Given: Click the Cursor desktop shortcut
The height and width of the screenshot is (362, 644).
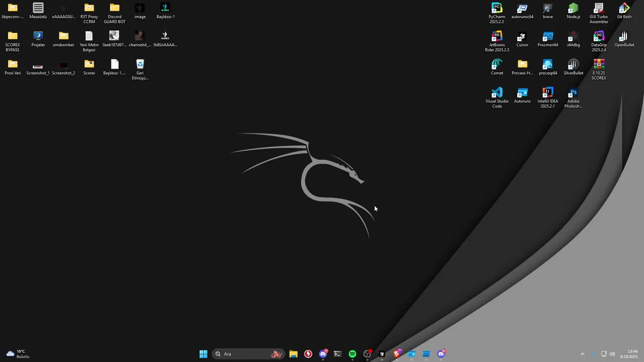Looking at the screenshot, I should tap(522, 39).
